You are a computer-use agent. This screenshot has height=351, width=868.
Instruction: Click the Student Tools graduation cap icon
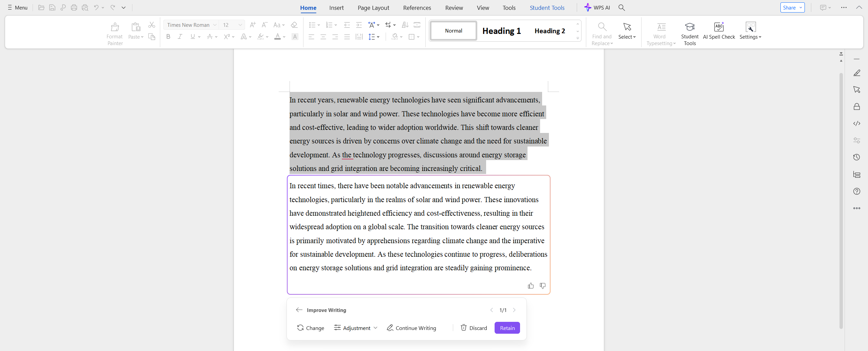[x=690, y=27]
